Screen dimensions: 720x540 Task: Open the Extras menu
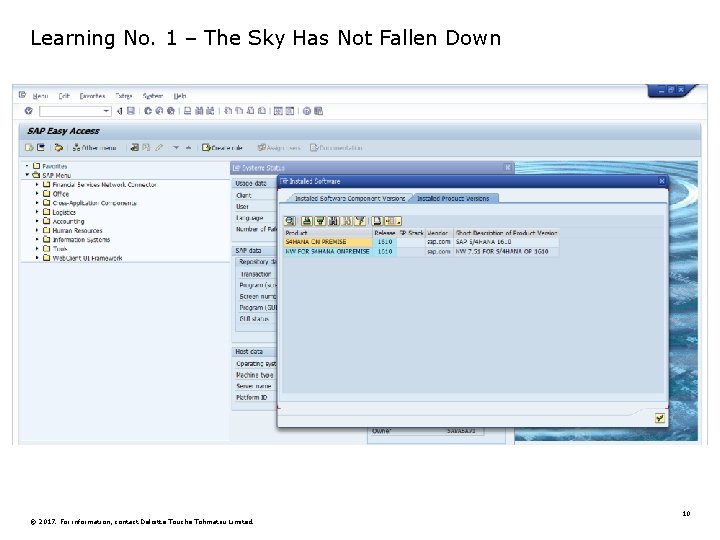click(x=124, y=96)
